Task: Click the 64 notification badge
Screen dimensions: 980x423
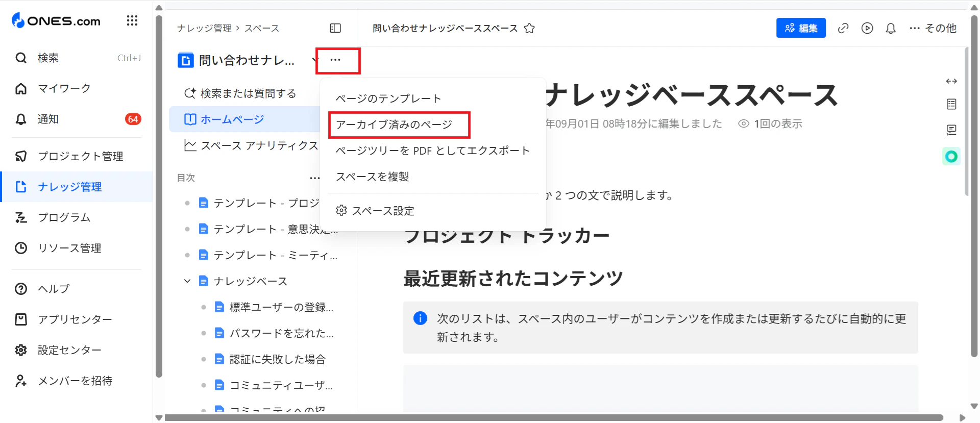Action: tap(133, 119)
